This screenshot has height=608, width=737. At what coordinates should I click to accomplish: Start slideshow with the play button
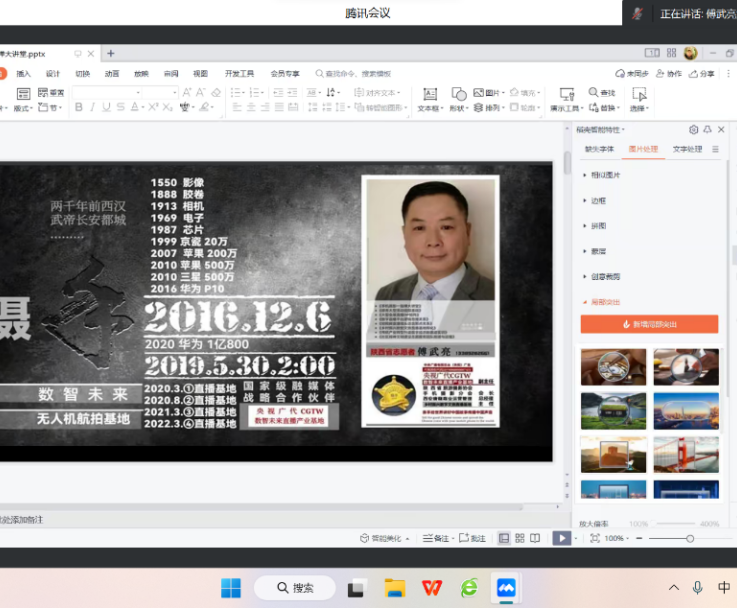(562, 538)
